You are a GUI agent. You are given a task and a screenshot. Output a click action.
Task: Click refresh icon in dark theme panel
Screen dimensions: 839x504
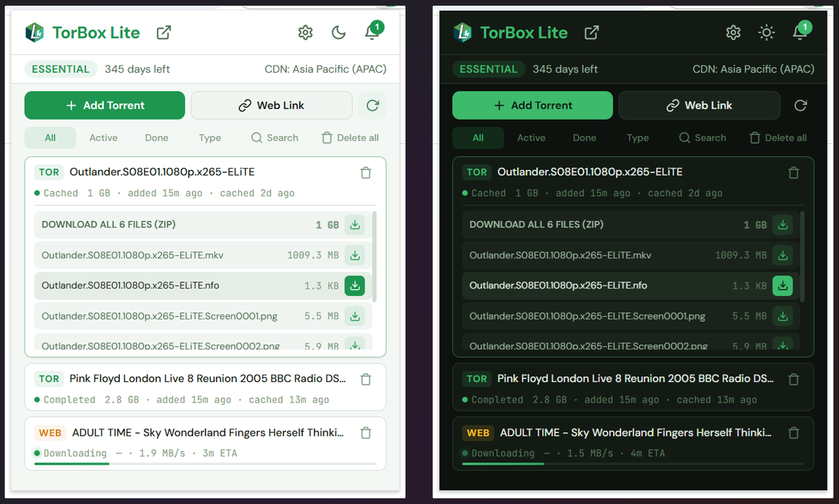point(800,106)
